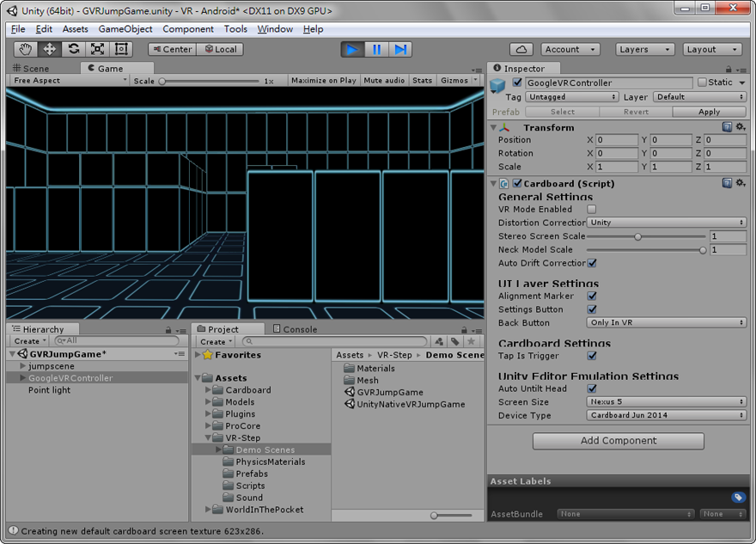Click the Pause button

tap(376, 49)
